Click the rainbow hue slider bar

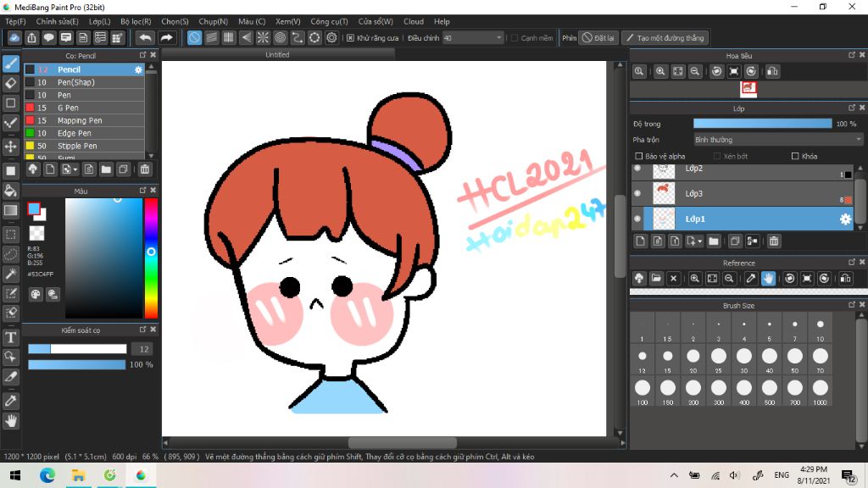[x=151, y=258]
